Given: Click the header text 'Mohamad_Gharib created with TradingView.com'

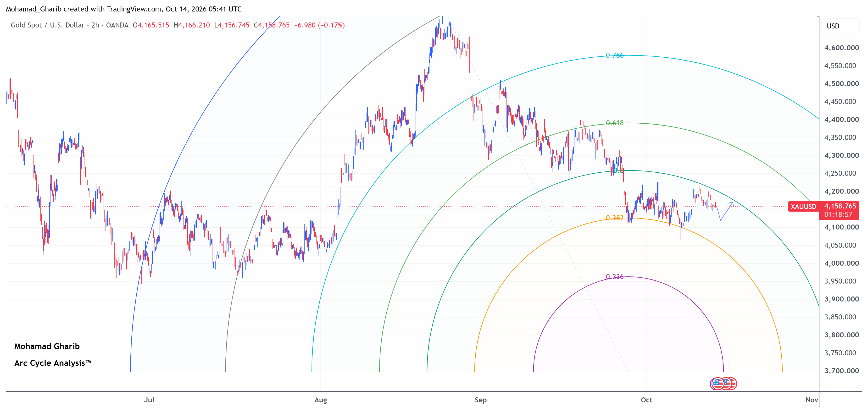Looking at the screenshot, I should pyautogui.click(x=83, y=9).
